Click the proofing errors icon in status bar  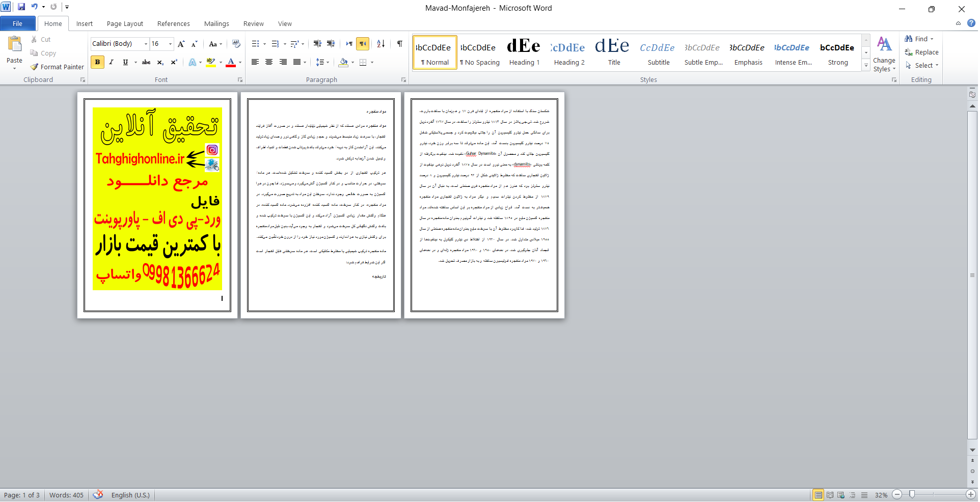[x=98, y=494]
